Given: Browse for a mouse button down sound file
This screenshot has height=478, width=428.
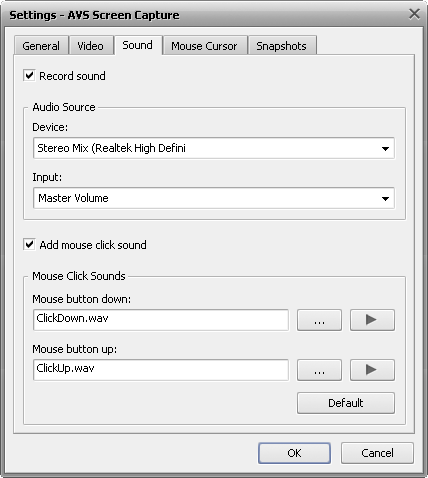Looking at the screenshot, I should pos(319,320).
